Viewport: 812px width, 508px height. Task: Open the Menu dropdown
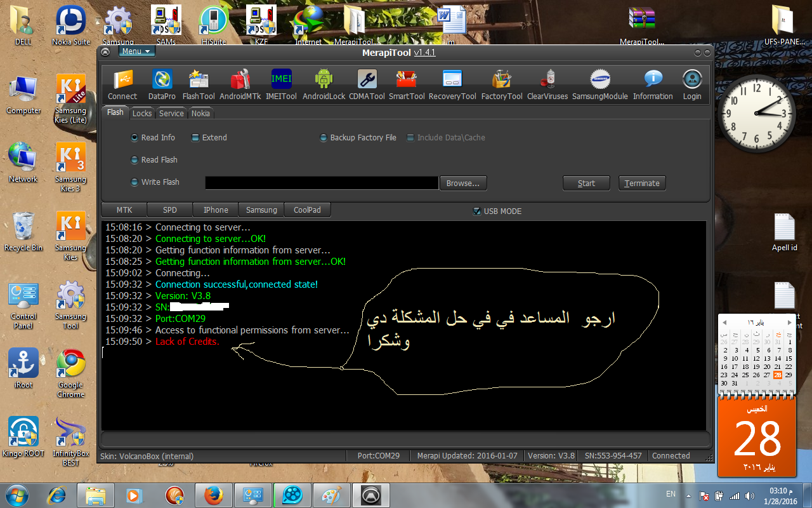pos(136,51)
